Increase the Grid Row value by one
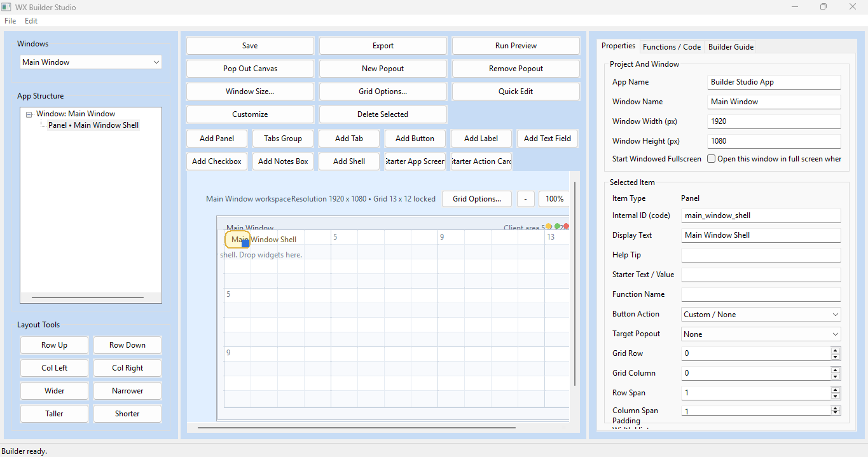This screenshot has width=868, height=457. [836, 350]
